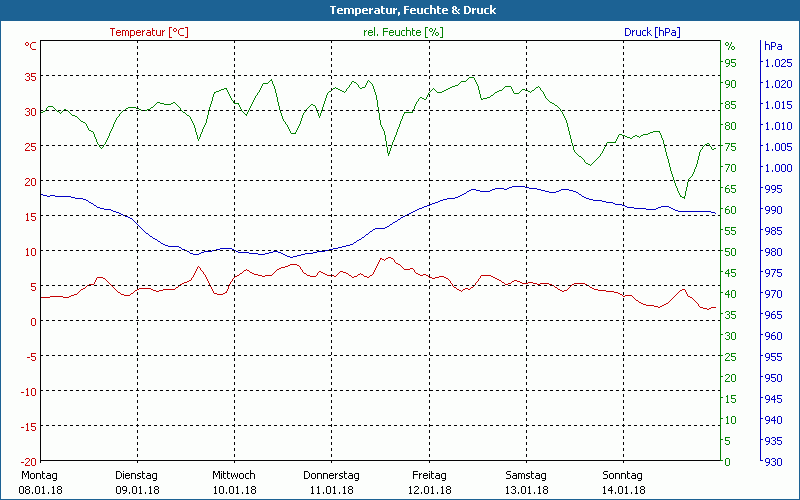Click "1.015" on the pressure axis
This screenshot has width=800, height=500.
coord(779,105)
